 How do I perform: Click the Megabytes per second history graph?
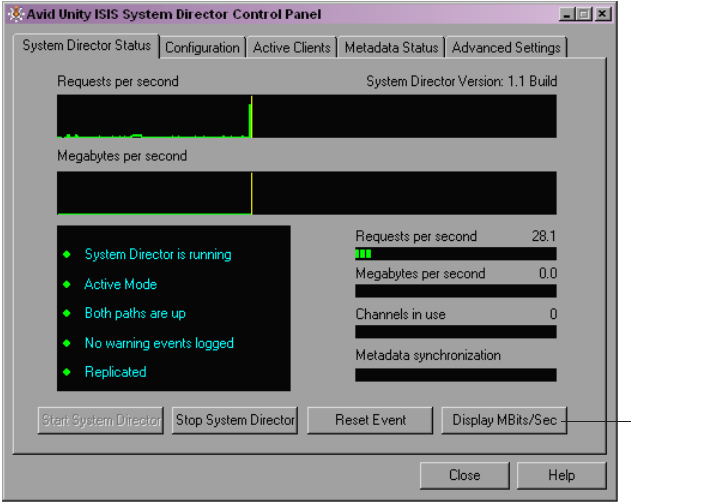(x=306, y=193)
